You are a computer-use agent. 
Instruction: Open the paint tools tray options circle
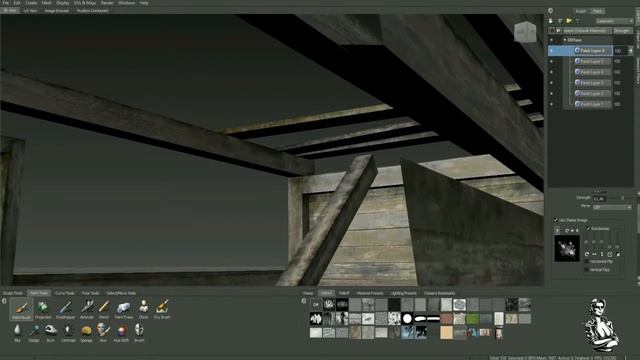pyautogui.click(x=4, y=301)
